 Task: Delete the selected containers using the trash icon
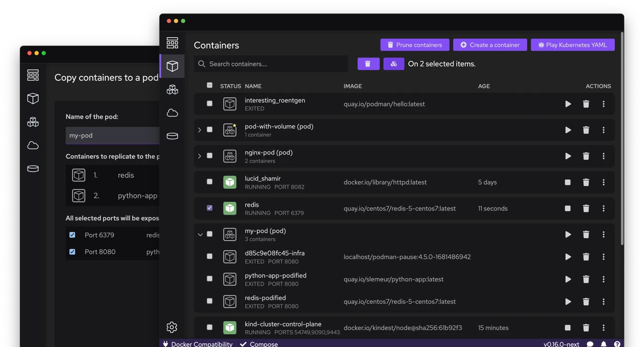point(368,63)
